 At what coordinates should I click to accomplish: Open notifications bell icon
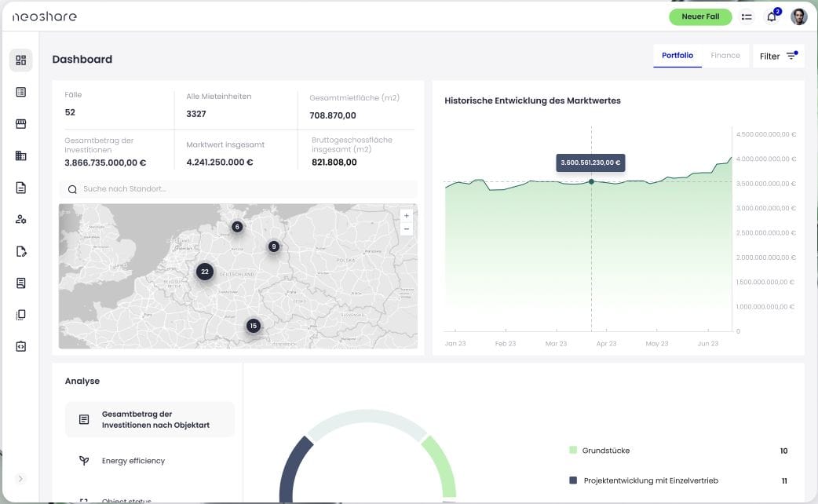(x=772, y=17)
